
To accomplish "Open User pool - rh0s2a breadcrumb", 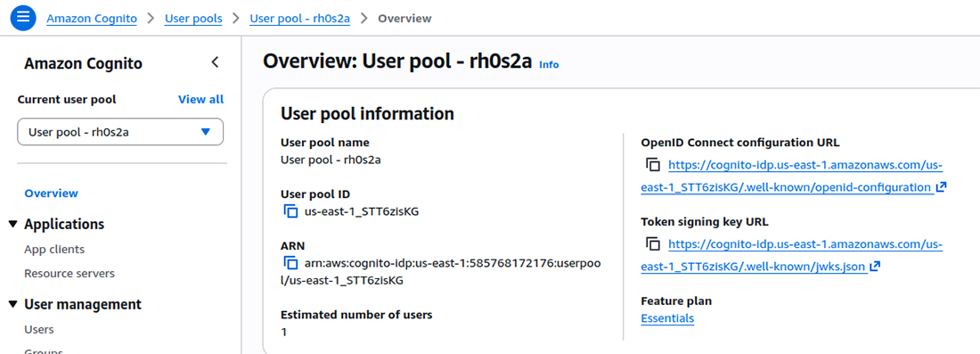I will coord(300,18).
